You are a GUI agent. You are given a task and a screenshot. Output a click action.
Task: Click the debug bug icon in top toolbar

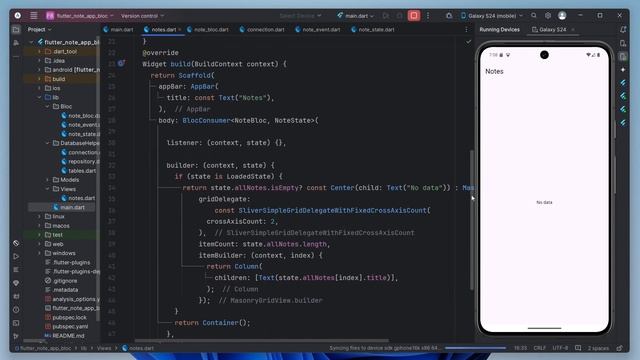[449, 16]
